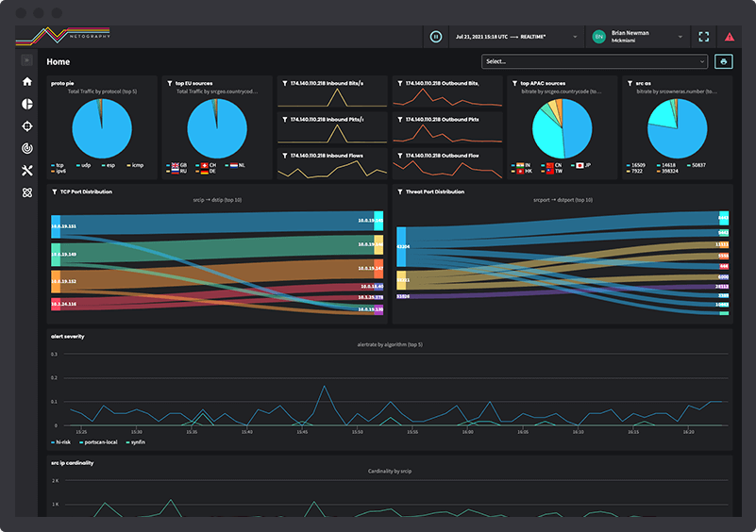Enter fullscreen mode via top bar icon
The height and width of the screenshot is (532, 756).
click(x=703, y=37)
